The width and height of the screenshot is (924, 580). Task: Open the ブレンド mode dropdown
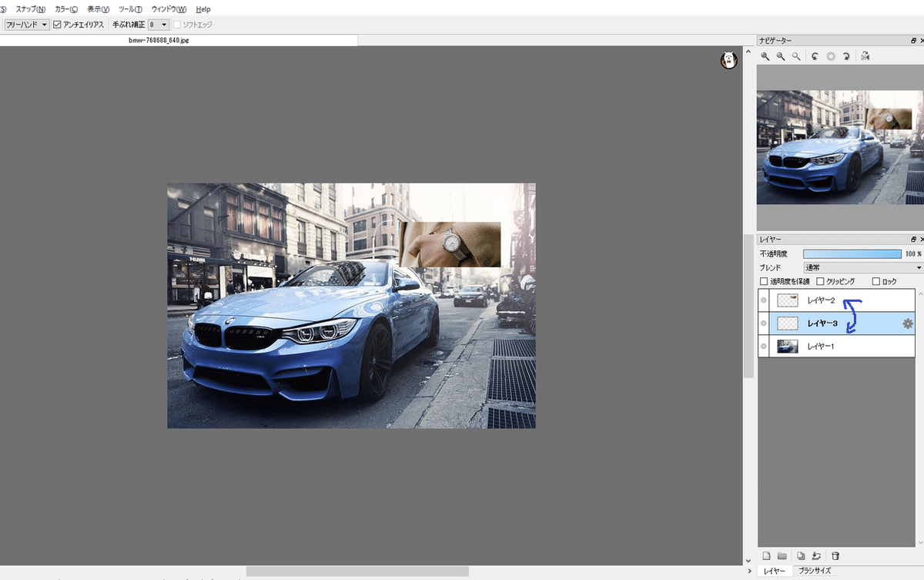pyautogui.click(x=862, y=267)
